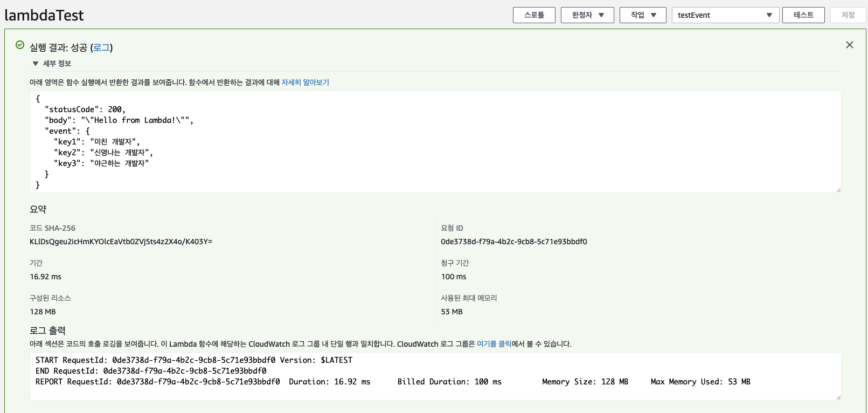
Task: Collapse the 세부 정보 details section
Action: click(52, 64)
